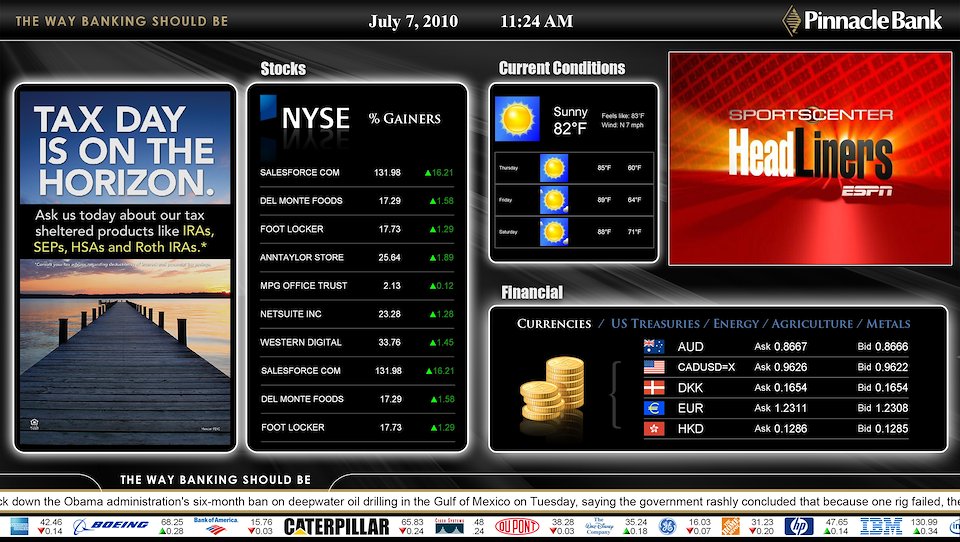Click the AnnTaylor price 25.64
960x542 pixels.
[389, 257]
